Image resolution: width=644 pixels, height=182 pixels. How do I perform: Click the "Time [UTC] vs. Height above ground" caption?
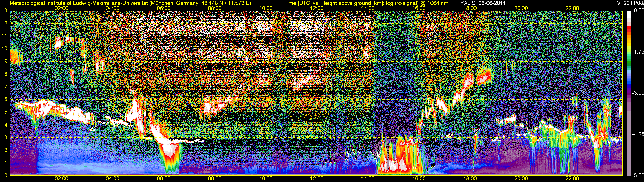[366, 3]
